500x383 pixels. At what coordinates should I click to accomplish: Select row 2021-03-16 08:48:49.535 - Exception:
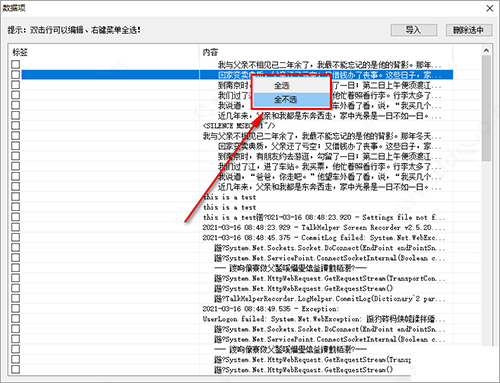[x=271, y=309]
